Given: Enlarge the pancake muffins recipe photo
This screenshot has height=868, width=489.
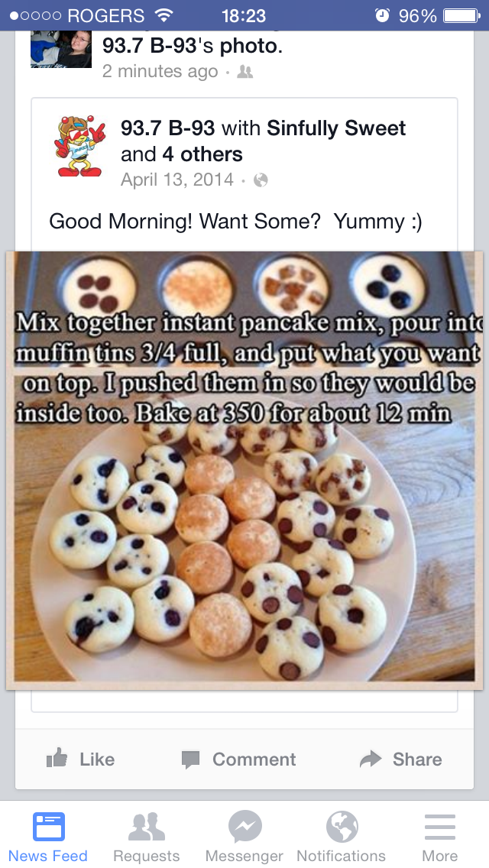Looking at the screenshot, I should pos(244,471).
